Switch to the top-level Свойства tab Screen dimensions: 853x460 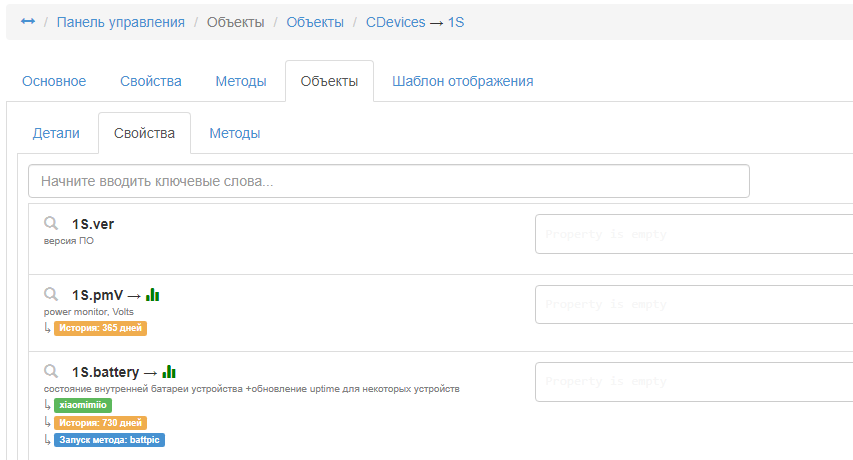(x=150, y=81)
